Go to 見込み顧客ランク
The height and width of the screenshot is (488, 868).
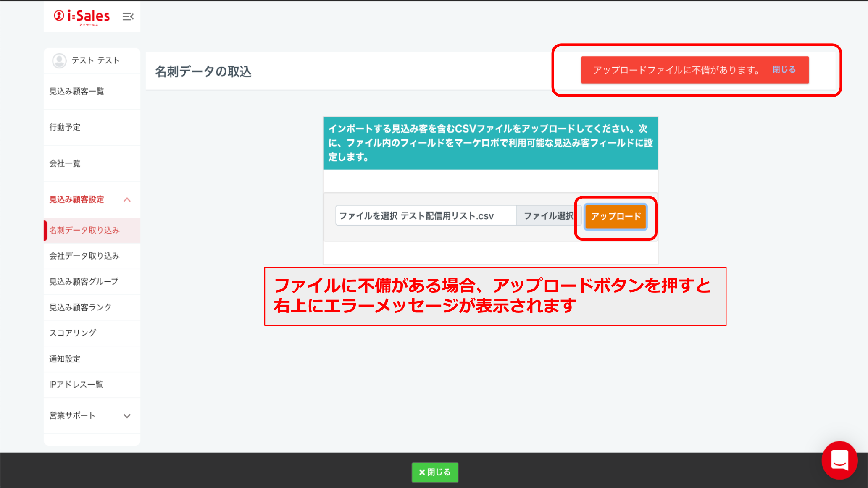(x=81, y=307)
